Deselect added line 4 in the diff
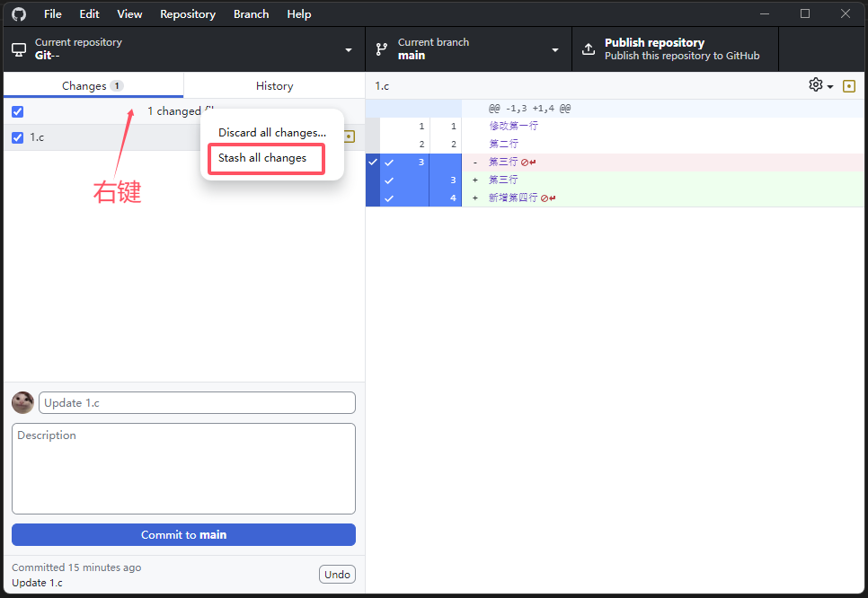This screenshot has height=598, width=868. (389, 198)
